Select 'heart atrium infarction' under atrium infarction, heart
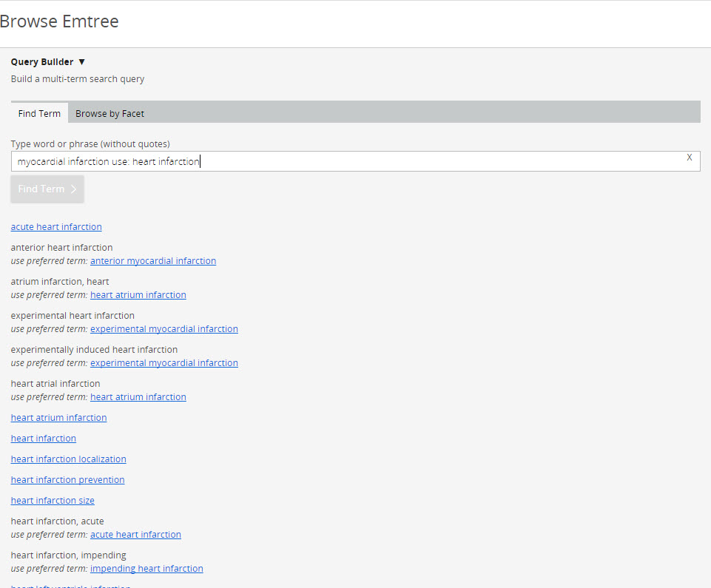The width and height of the screenshot is (711, 588). coord(138,295)
